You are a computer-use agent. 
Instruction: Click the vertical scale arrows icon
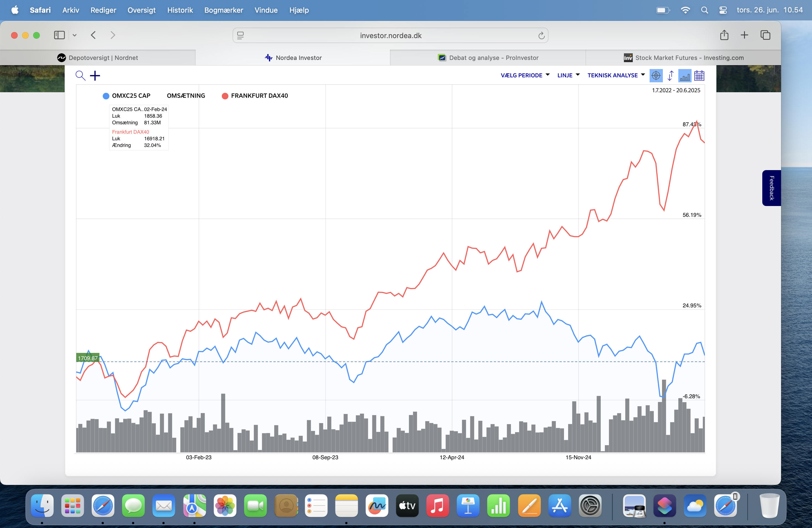[670, 75]
